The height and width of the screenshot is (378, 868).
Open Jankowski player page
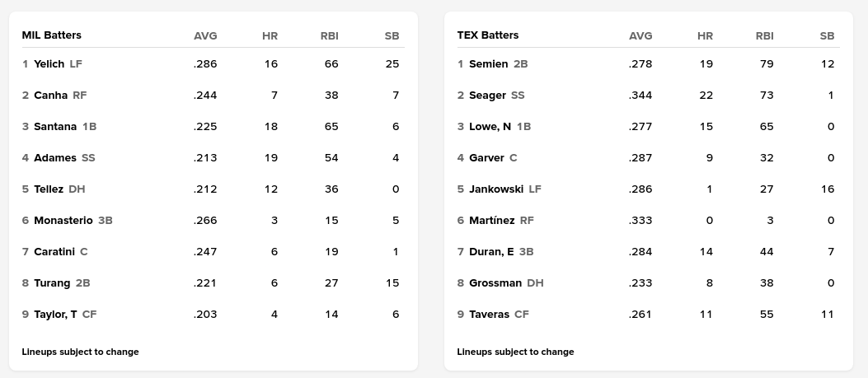click(496, 189)
